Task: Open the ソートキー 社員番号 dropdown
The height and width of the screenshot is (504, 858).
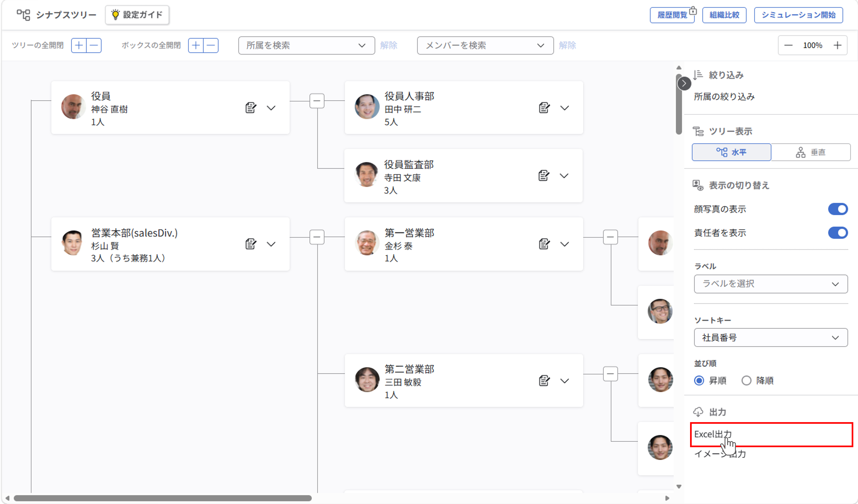Action: 771,338
